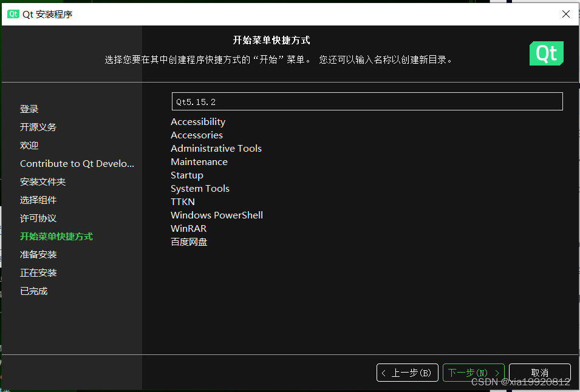Proceed with 下一步(N) button
580x392 pixels.
coord(474,373)
